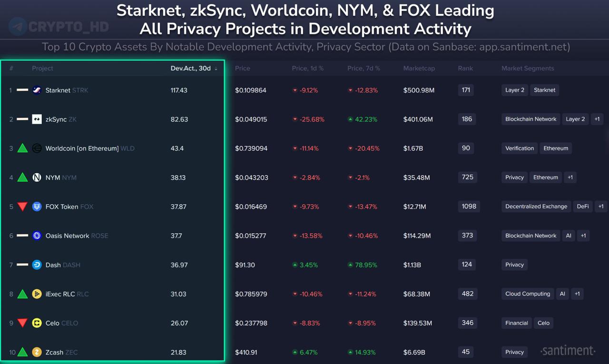Click the Zcash logo icon
Image resolution: width=609 pixels, height=364 pixels.
coord(37,352)
